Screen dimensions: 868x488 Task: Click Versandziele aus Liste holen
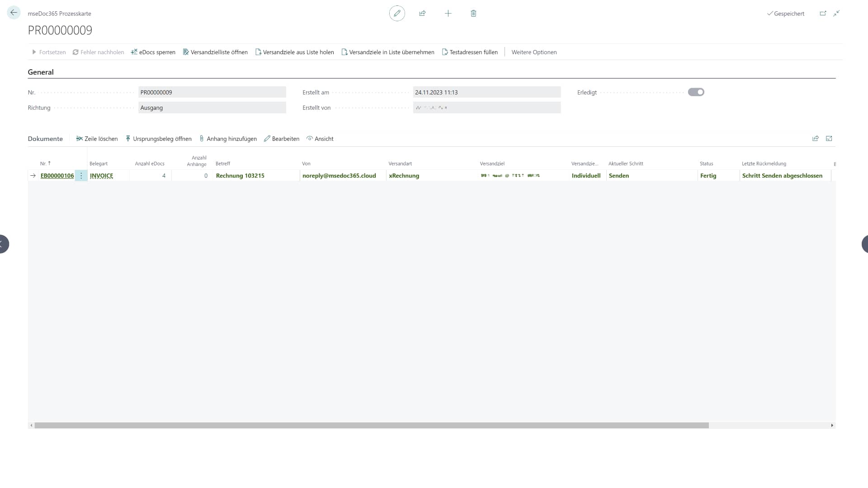click(295, 52)
